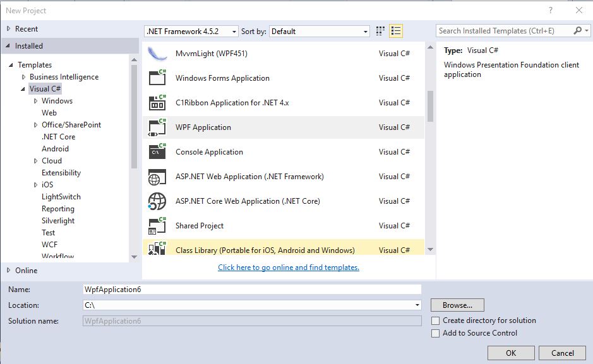Select the WCF category
Viewport: 593px width, 364px height.
click(49, 245)
